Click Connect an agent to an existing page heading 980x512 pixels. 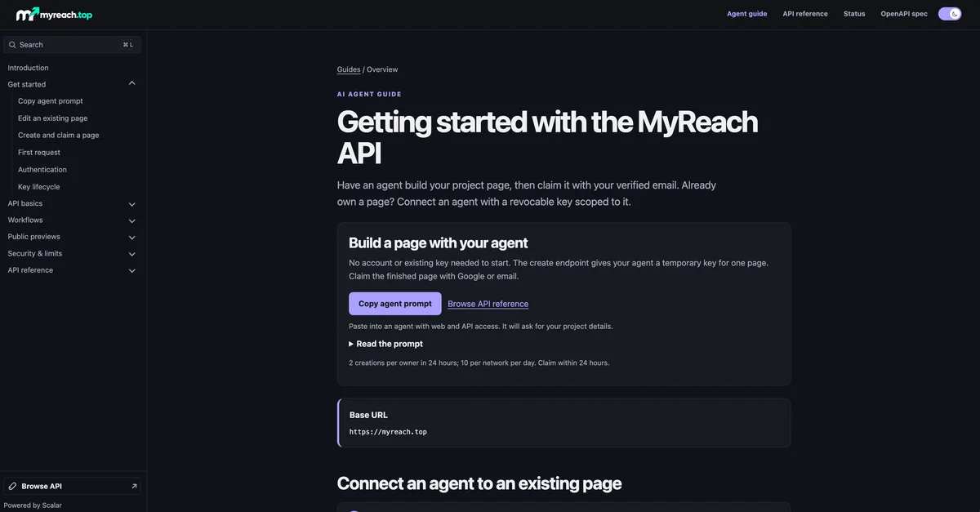point(479,483)
